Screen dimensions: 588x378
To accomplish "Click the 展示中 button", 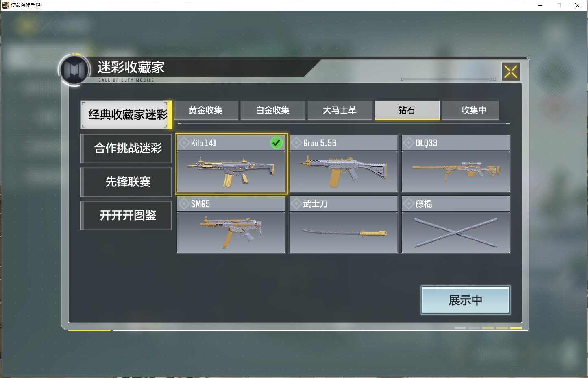I will (466, 300).
